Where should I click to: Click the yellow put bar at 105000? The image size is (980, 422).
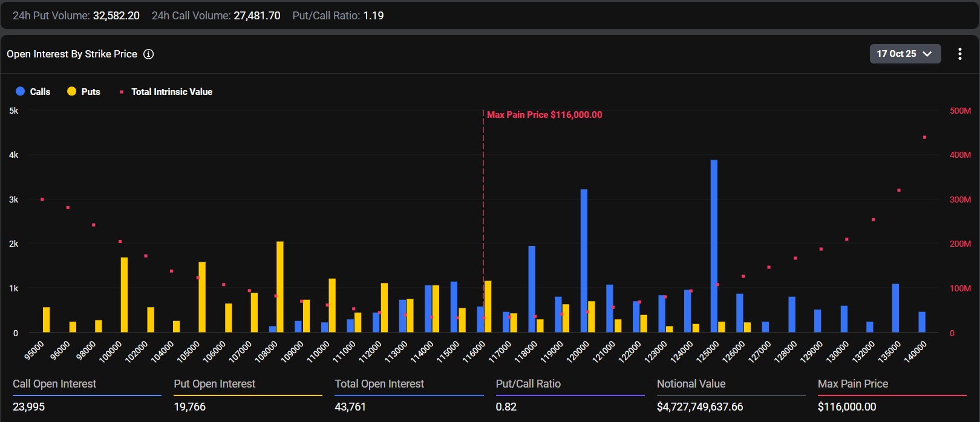[x=202, y=297]
